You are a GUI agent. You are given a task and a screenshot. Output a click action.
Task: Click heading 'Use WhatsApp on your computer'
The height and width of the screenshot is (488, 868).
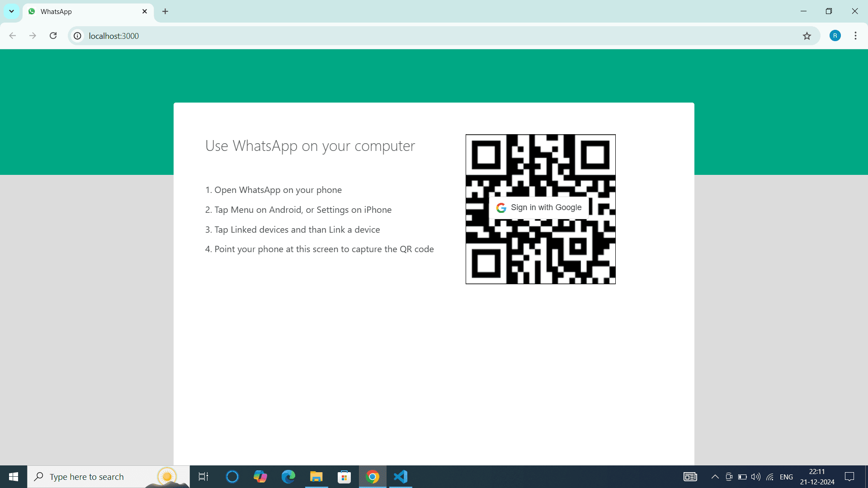[310, 146]
